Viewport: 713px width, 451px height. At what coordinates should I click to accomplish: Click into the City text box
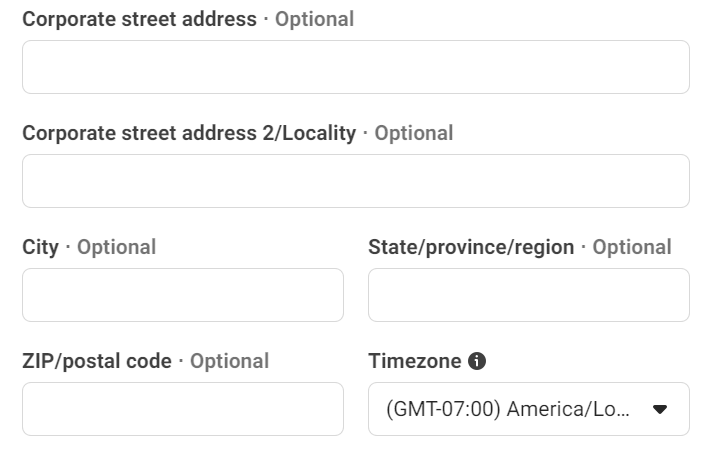click(x=183, y=295)
